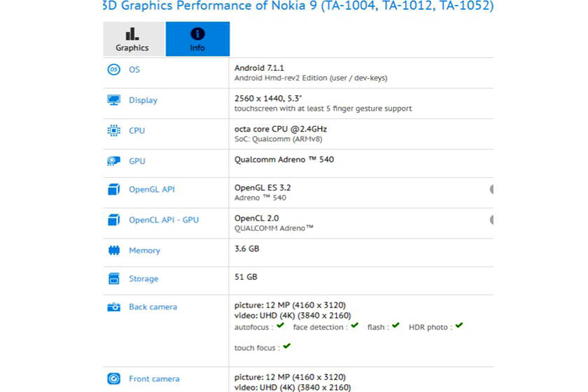Open the OpenCL API - GPU label

point(164,220)
